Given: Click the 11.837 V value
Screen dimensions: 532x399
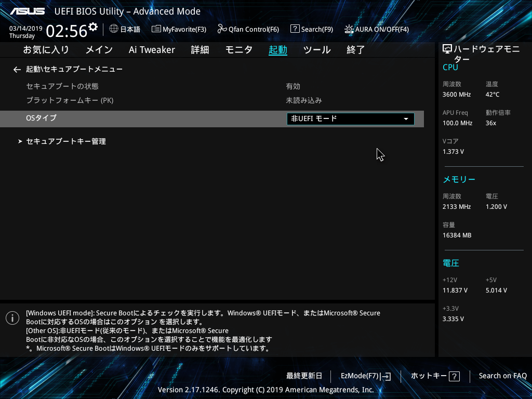Looking at the screenshot, I should pyautogui.click(x=455, y=290).
